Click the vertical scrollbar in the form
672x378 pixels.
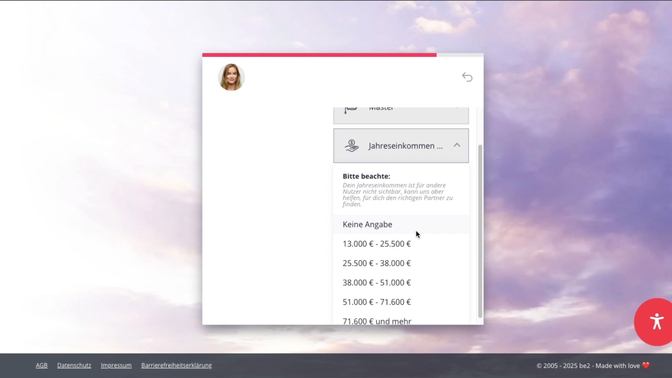(x=480, y=231)
